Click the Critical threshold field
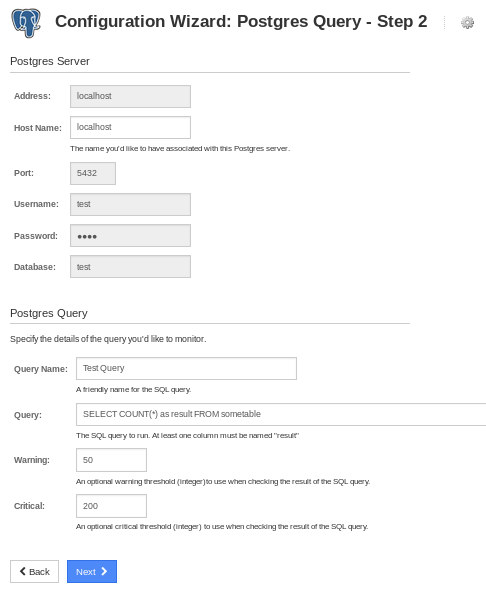The image size is (486, 608). coord(111,506)
